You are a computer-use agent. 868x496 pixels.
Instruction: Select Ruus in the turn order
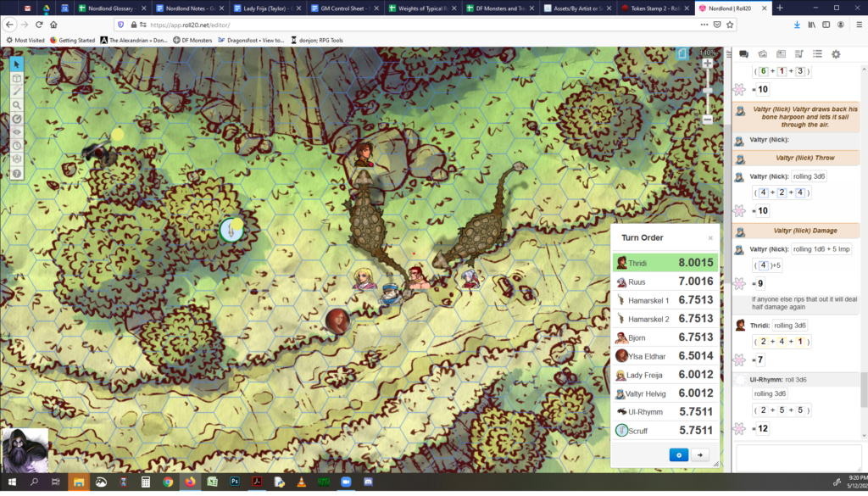pyautogui.click(x=665, y=281)
